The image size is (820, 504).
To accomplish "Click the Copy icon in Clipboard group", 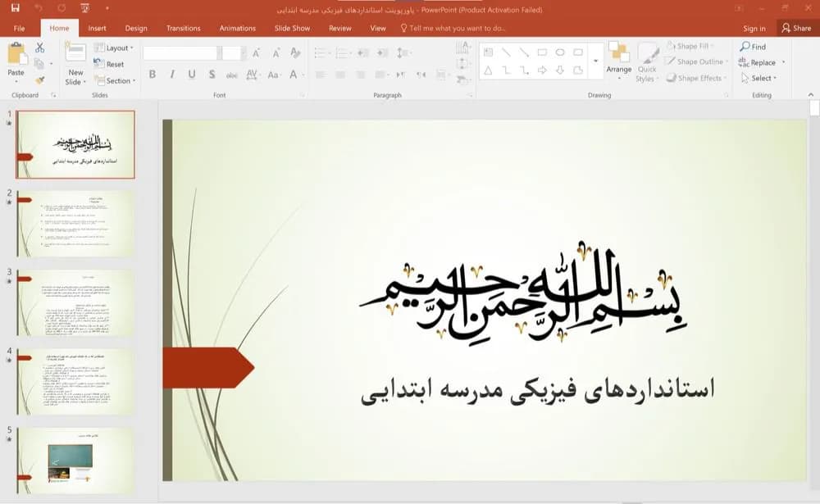I will (x=39, y=64).
